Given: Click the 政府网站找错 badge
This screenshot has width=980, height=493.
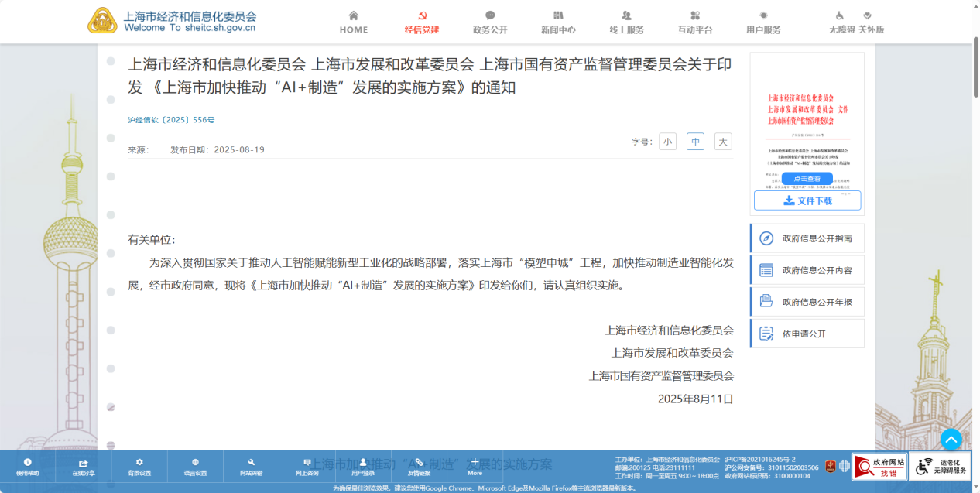Looking at the screenshot, I should (x=879, y=467).
